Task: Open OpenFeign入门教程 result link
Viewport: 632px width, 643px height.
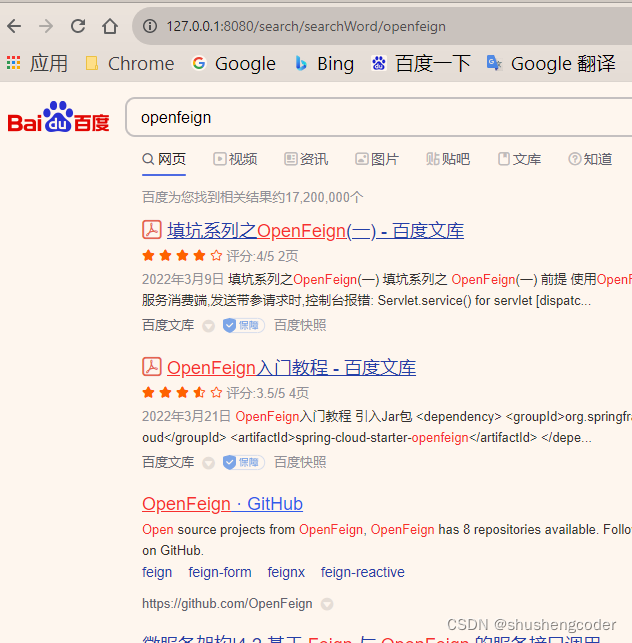Action: point(292,367)
